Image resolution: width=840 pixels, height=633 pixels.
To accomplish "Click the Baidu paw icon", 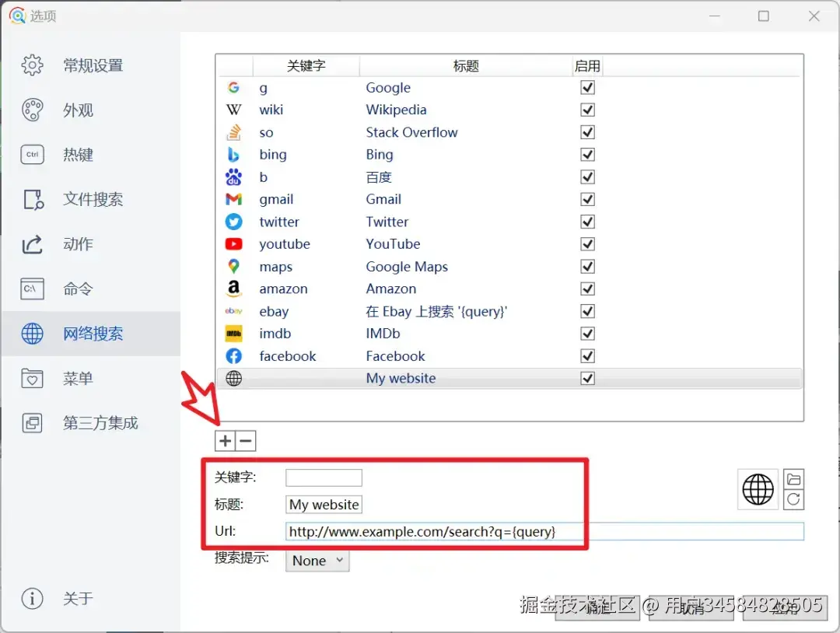I will click(233, 177).
